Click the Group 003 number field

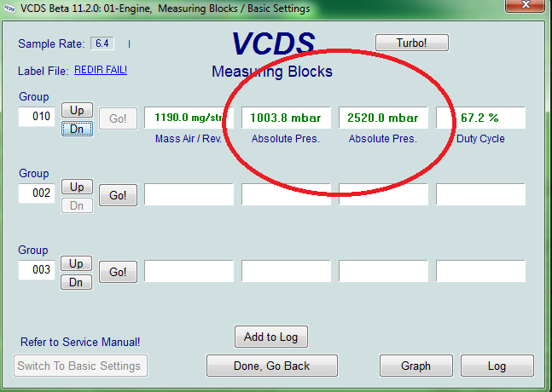[36, 270]
